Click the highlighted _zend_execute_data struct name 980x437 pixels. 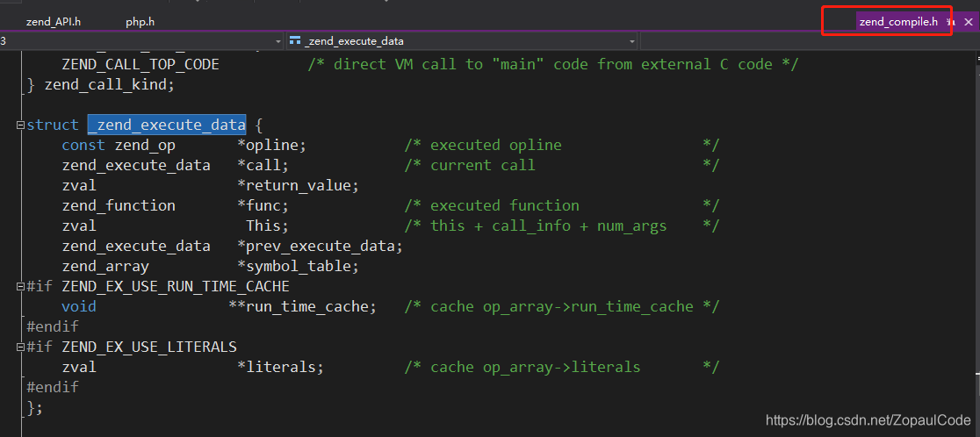point(167,125)
